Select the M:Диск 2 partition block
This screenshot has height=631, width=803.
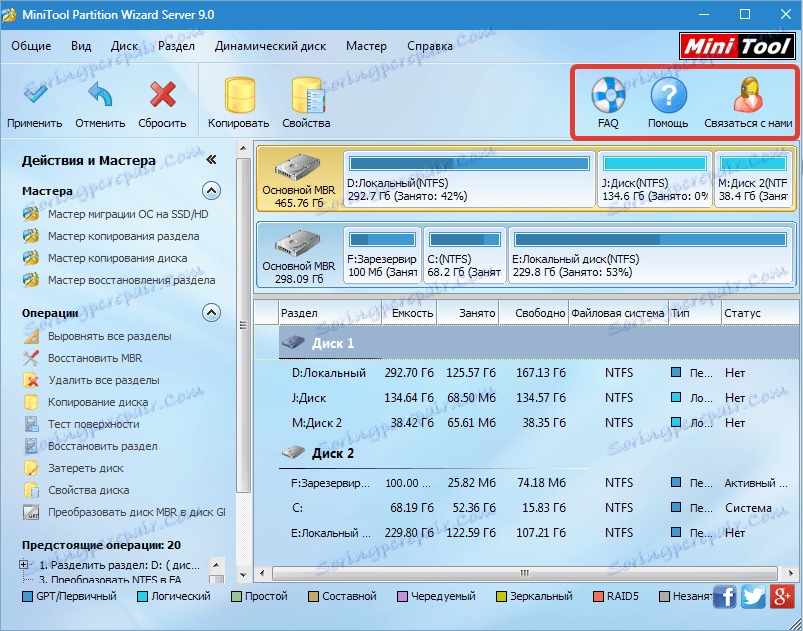coord(753,179)
